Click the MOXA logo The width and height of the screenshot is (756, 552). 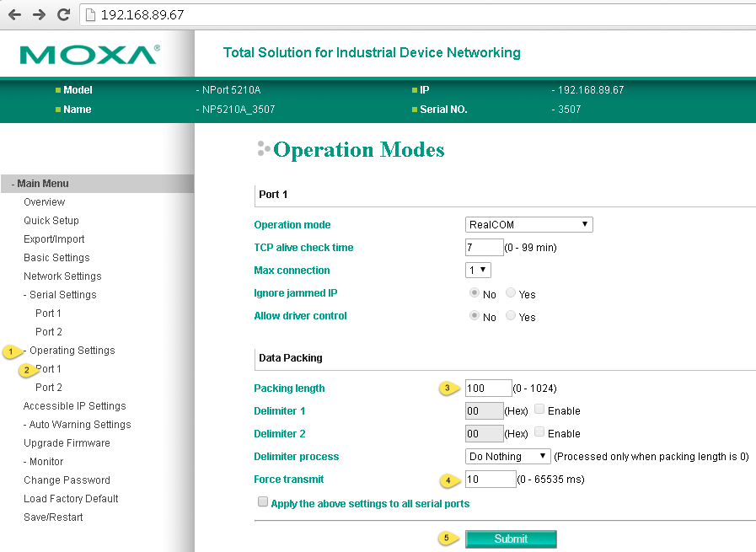89,55
